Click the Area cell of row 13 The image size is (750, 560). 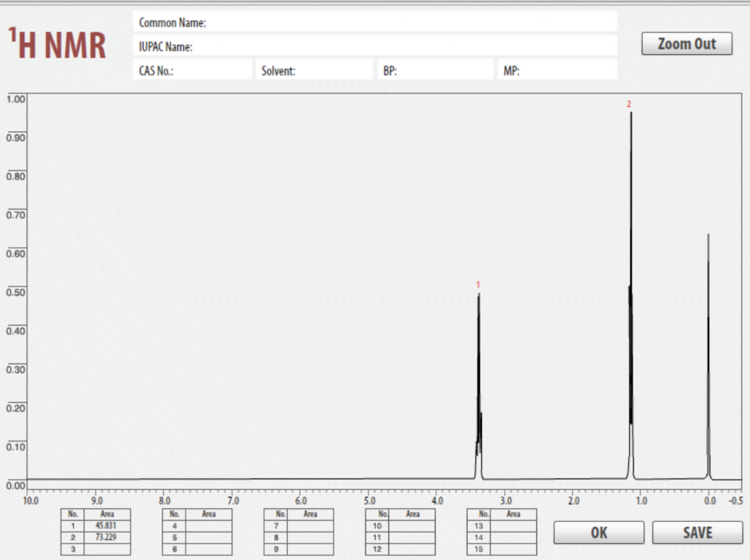pos(513,526)
